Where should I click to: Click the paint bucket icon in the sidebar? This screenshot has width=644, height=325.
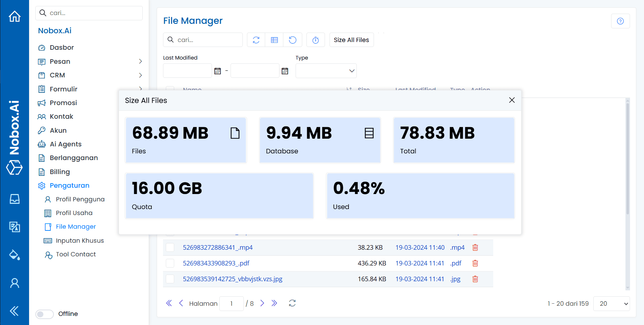pyautogui.click(x=14, y=255)
